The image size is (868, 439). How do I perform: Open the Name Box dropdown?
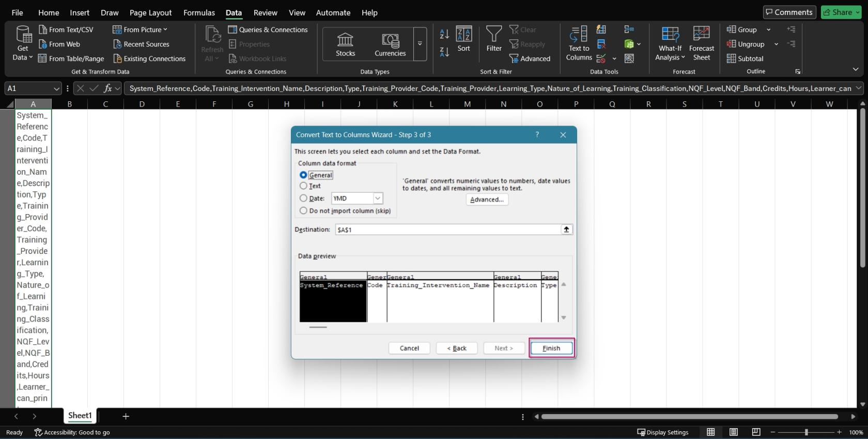point(57,88)
